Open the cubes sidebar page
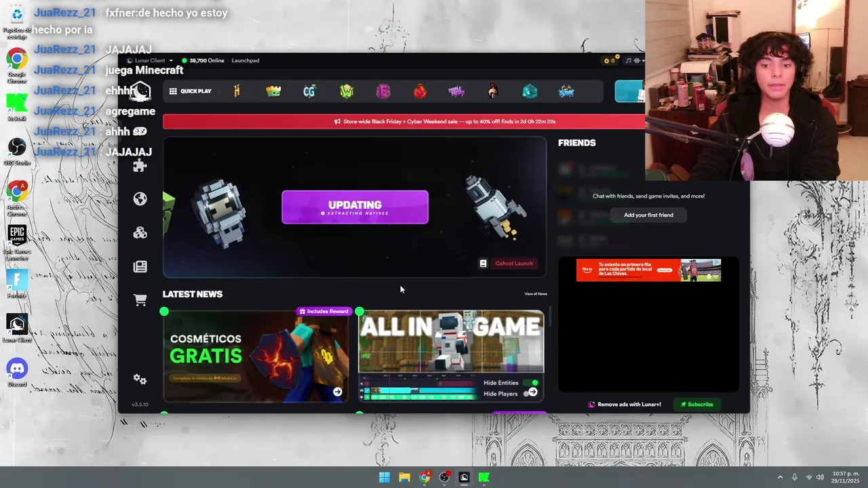 pos(140,232)
